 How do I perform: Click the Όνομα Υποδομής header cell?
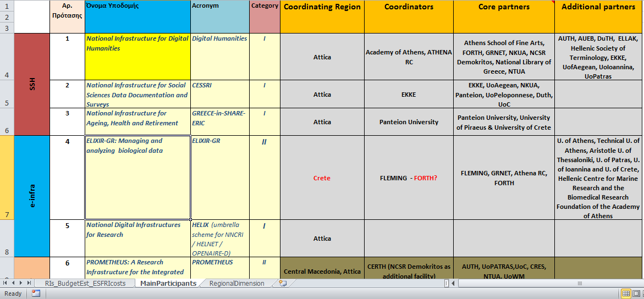pyautogui.click(x=137, y=17)
